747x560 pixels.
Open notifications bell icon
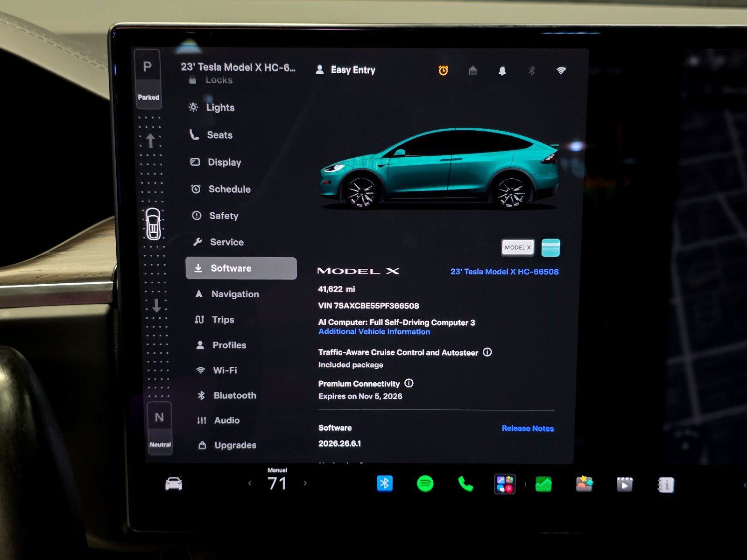pyautogui.click(x=502, y=70)
